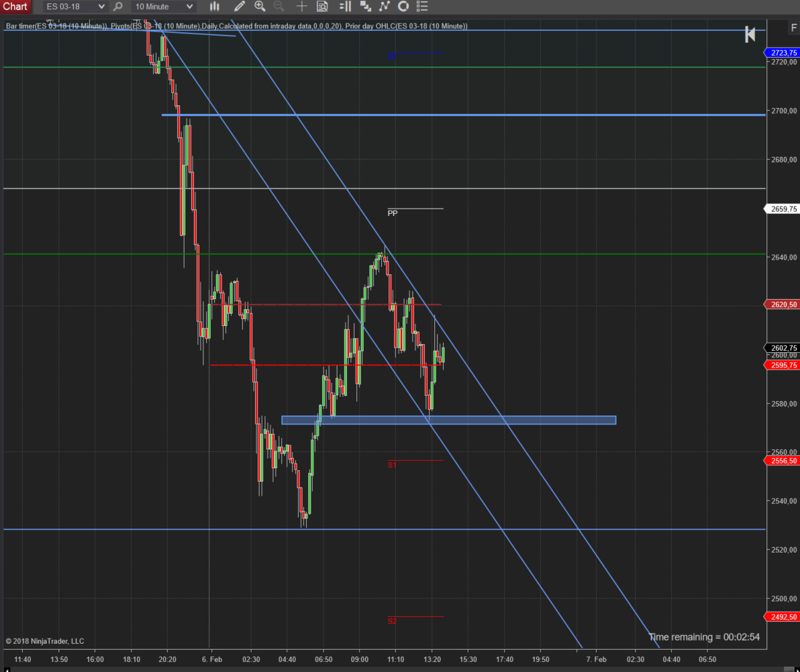Select the zoom out magnifier tool
800x672 pixels.
(279, 6)
